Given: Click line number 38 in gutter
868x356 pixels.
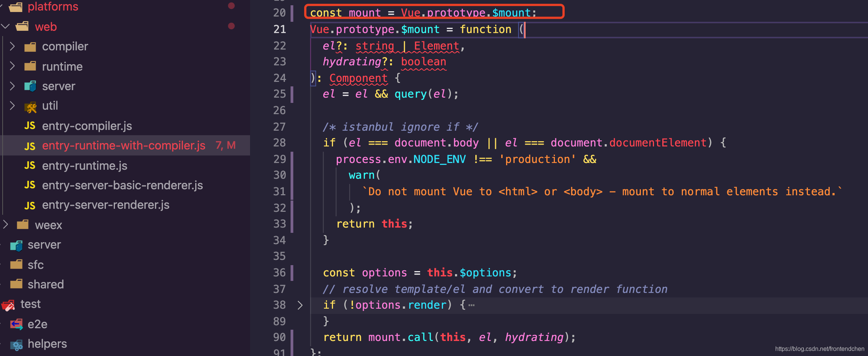Looking at the screenshot, I should 279,305.
